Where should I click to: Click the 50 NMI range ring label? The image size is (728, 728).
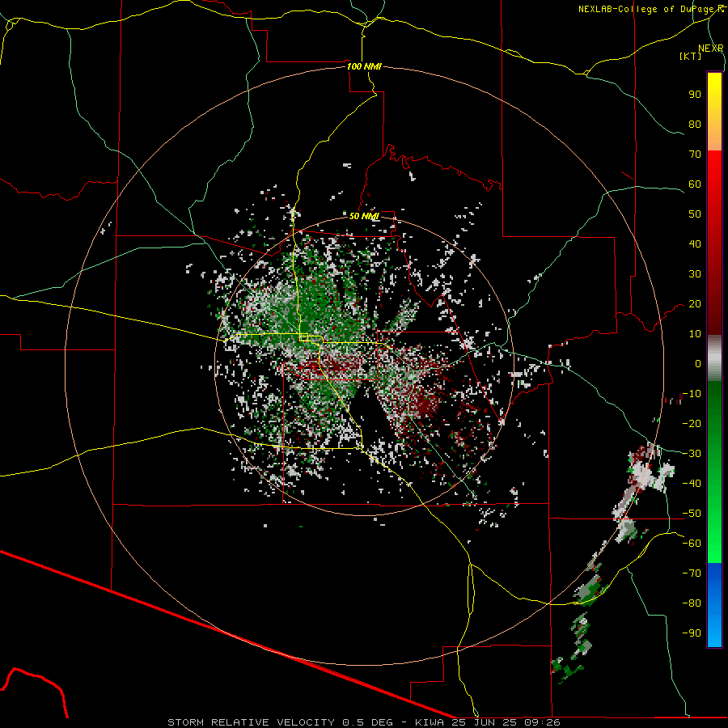364,216
